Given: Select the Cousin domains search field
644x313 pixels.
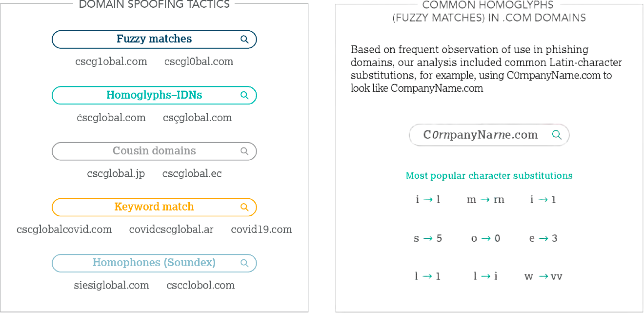Looking at the screenshot, I should [154, 151].
